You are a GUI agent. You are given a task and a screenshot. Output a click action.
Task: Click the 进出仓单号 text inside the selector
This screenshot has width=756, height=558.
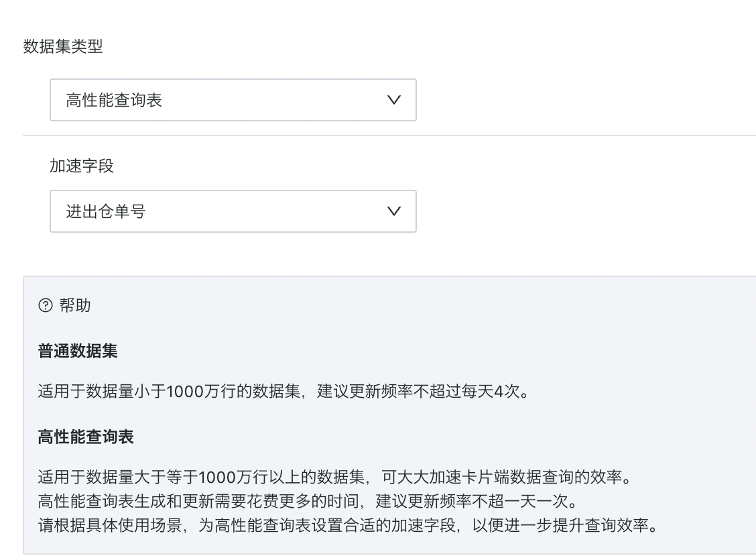106,211
